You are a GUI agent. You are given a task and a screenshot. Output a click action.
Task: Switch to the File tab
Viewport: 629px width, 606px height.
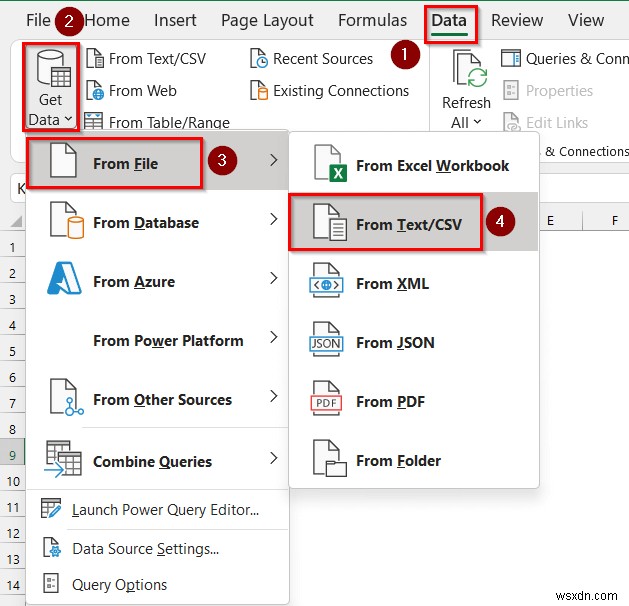click(38, 20)
